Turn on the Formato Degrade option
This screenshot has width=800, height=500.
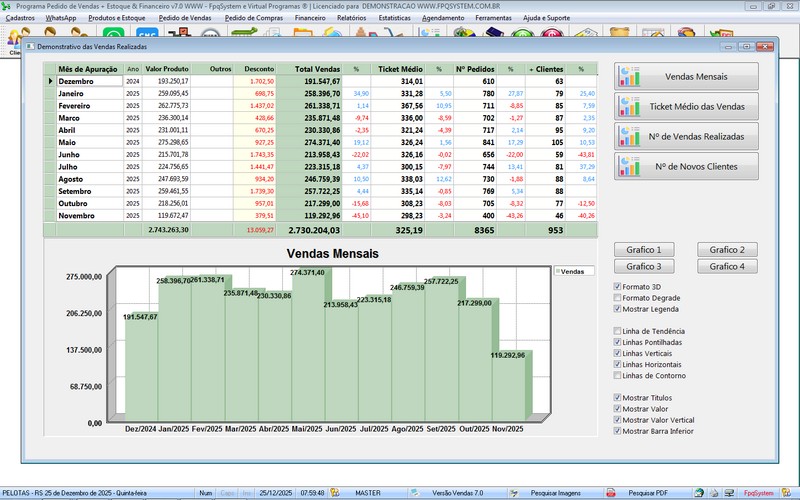tap(616, 298)
